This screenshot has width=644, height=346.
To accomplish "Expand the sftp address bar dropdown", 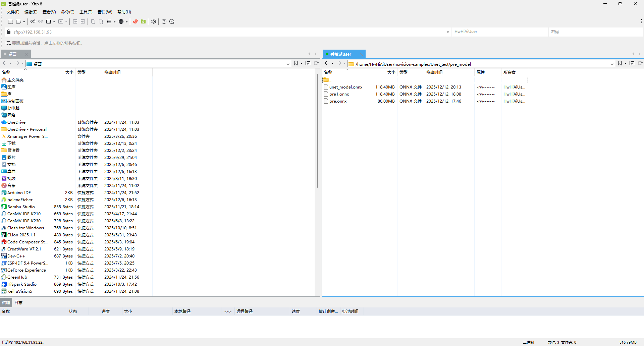I will point(448,32).
